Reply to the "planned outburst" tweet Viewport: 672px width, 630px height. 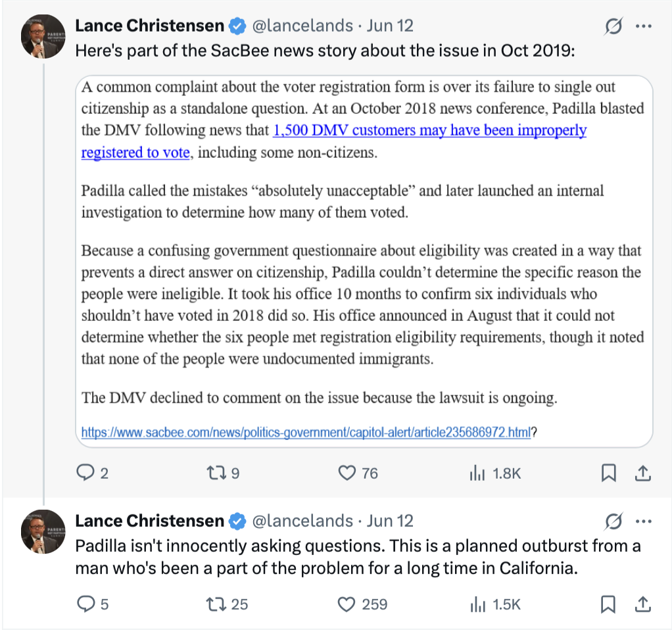(86, 604)
